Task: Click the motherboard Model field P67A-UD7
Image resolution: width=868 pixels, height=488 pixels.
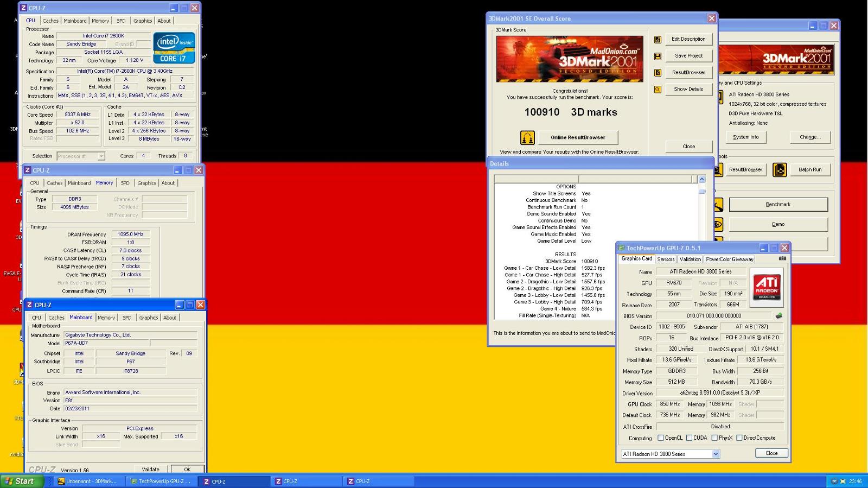Action: (106, 344)
